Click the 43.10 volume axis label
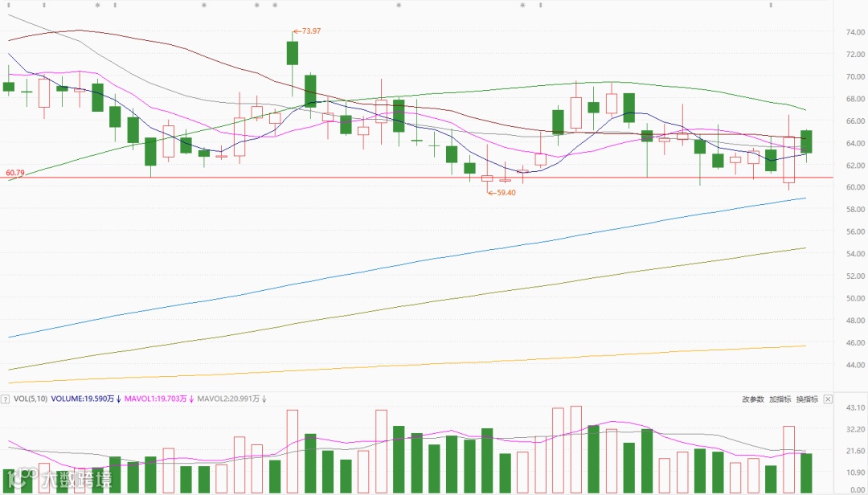This screenshot has height=495, width=868. click(855, 407)
